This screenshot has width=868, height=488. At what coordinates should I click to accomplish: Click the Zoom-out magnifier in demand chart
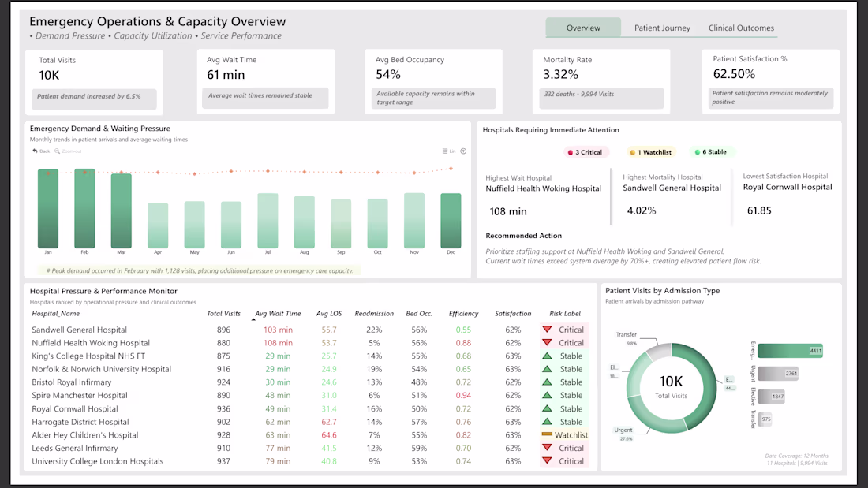(x=57, y=151)
